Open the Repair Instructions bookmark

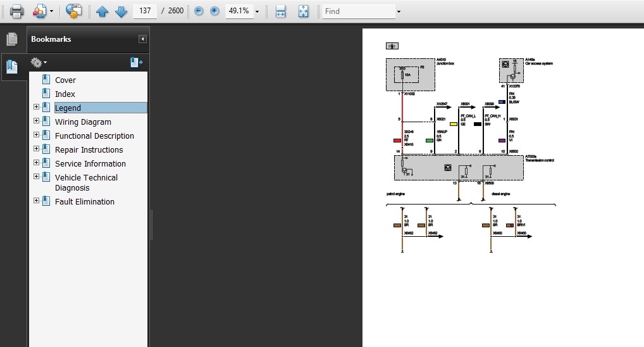pyautogui.click(x=89, y=150)
